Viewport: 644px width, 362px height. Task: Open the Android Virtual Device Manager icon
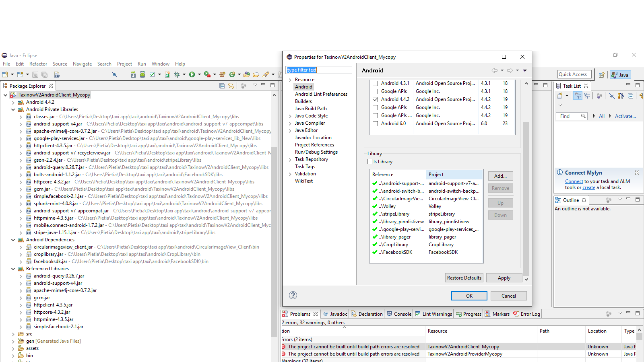pos(142,74)
